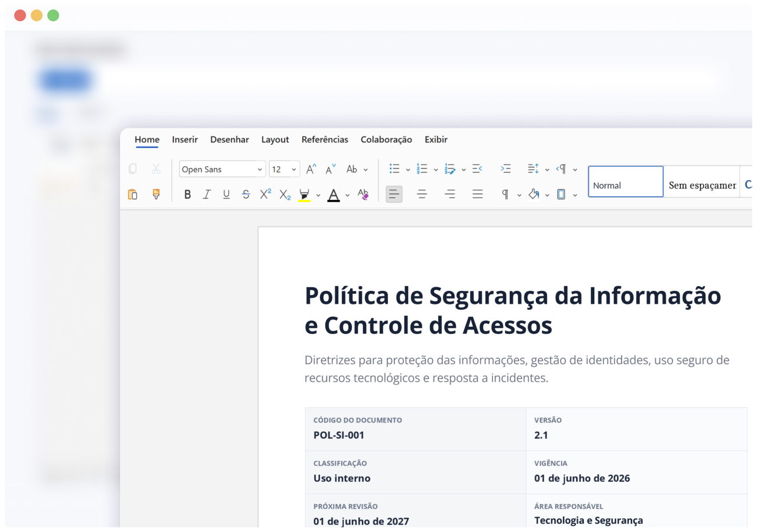Toggle underline formatting

tap(227, 194)
